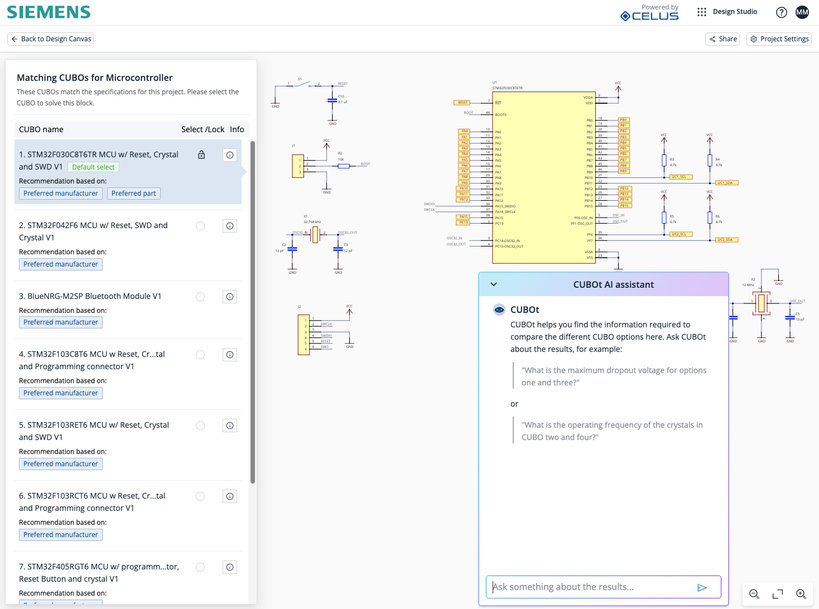Click the STM32F030C8T6TR microcontroller schematic symbol
819x609 pixels.
[544, 178]
